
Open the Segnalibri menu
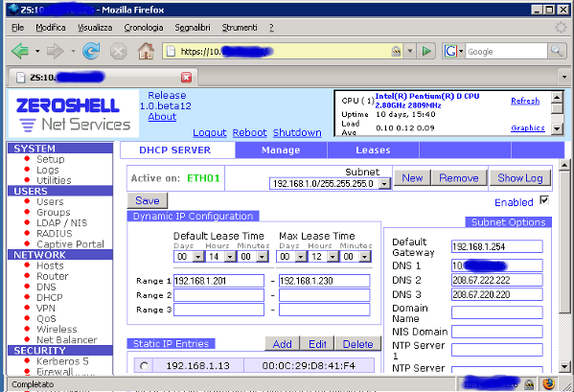point(193,28)
